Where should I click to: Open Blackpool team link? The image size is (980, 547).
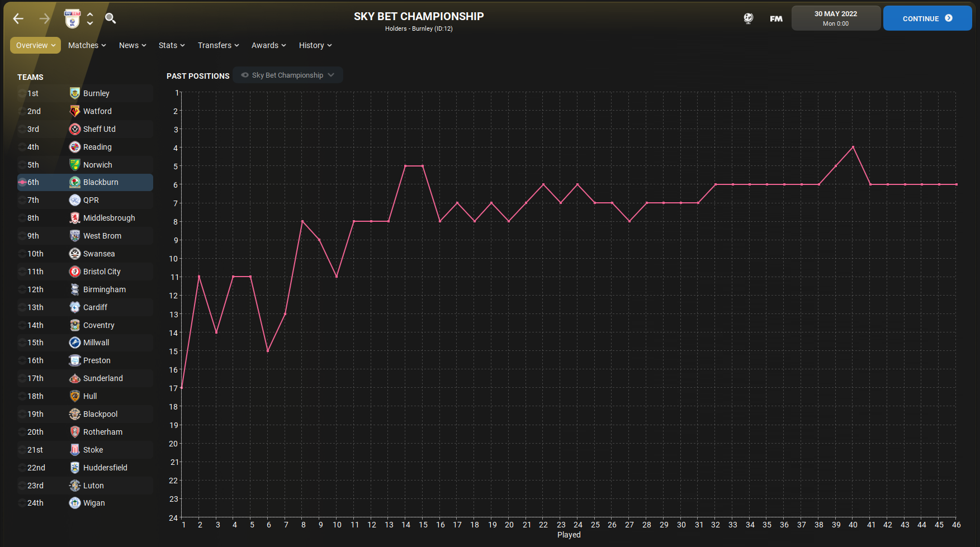pos(100,414)
